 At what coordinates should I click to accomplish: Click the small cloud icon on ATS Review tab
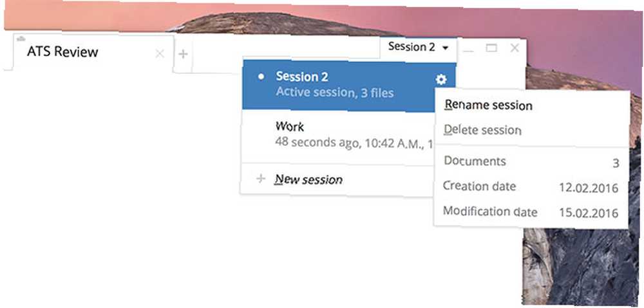click(x=21, y=39)
